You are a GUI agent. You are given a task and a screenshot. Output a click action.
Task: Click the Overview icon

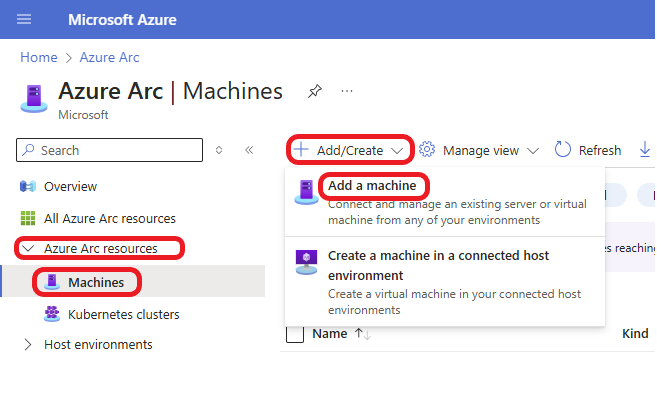click(x=28, y=186)
